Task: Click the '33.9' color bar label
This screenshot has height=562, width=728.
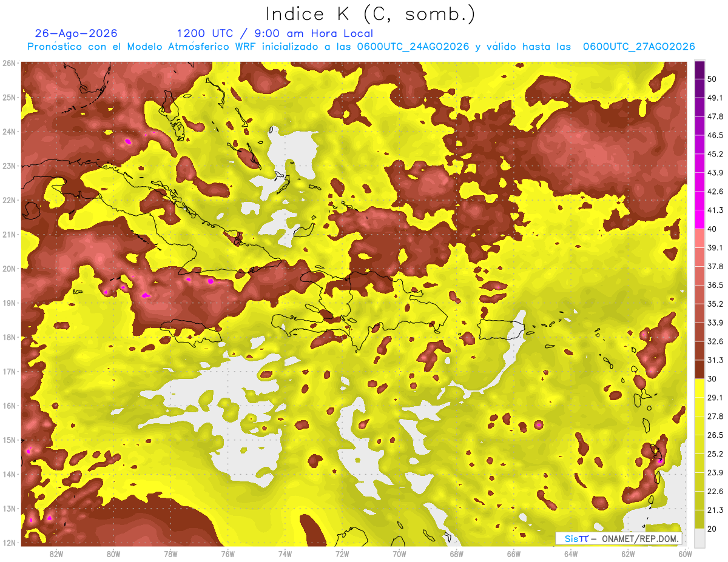Action: tap(715, 323)
